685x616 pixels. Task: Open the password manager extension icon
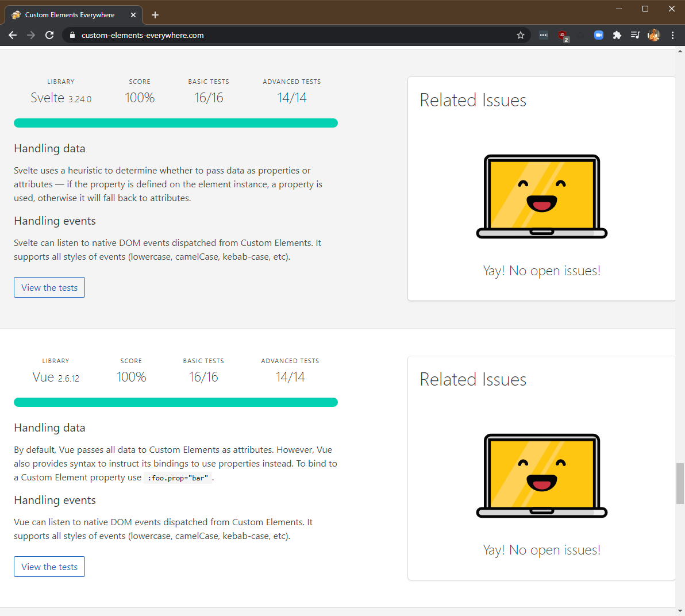[x=544, y=36]
